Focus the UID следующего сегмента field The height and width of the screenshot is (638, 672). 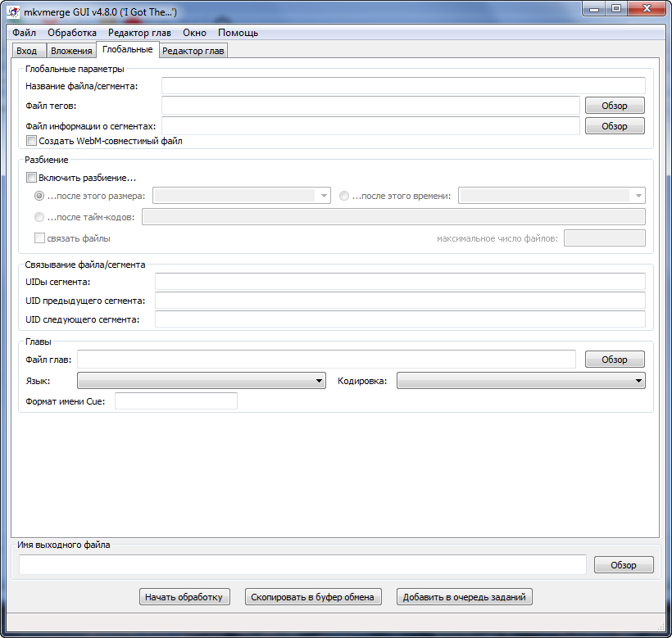point(400,319)
